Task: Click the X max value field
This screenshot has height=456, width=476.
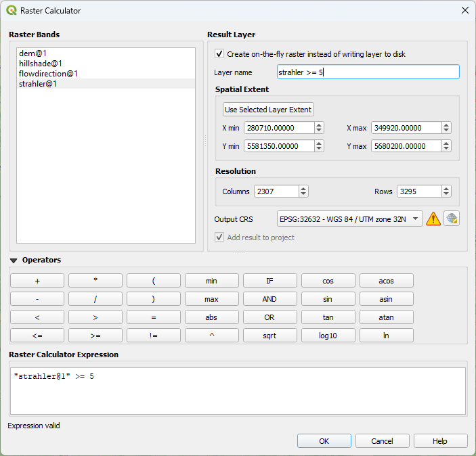Action: [x=406, y=128]
